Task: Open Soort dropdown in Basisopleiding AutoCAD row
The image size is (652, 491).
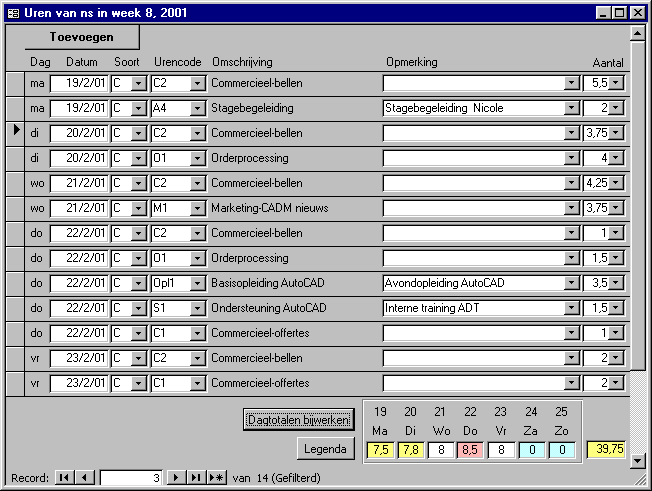Action: coord(138,283)
